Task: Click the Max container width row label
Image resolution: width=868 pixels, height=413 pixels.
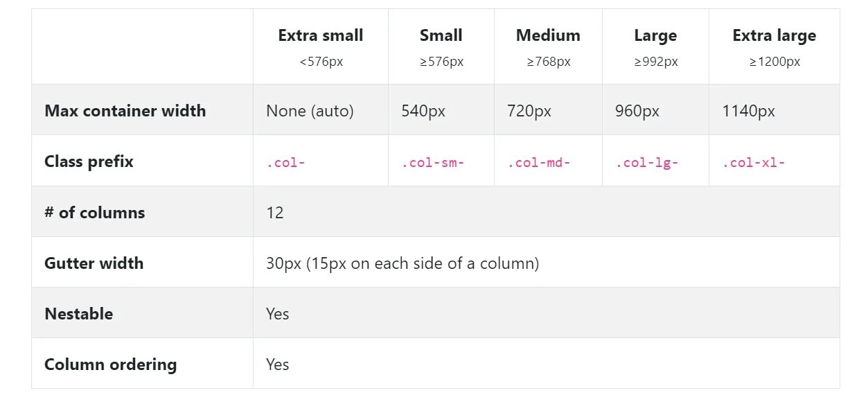Action: click(125, 111)
